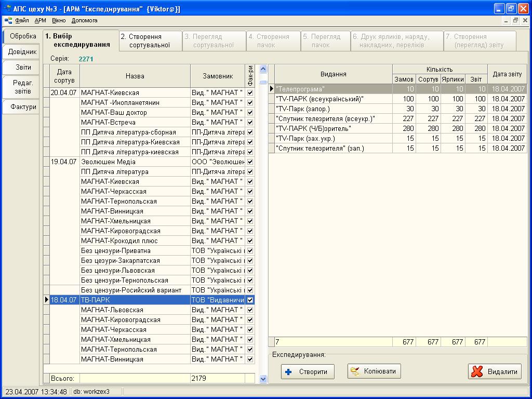This screenshot has height=399, width=532.
Task: Select the Без цензури-Львовская row
Action: pos(118,270)
